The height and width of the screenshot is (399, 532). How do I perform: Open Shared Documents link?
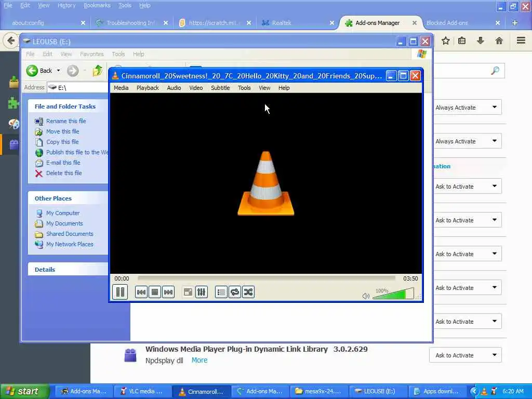pos(70,234)
